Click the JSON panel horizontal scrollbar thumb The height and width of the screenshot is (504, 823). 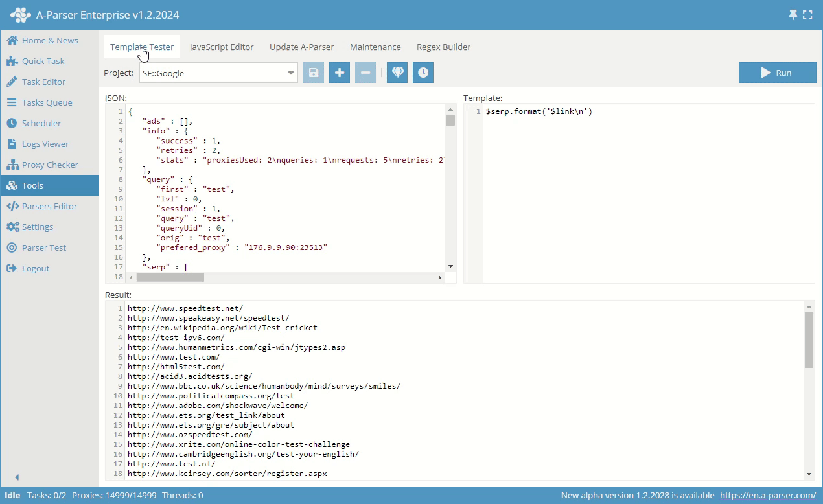tap(170, 277)
